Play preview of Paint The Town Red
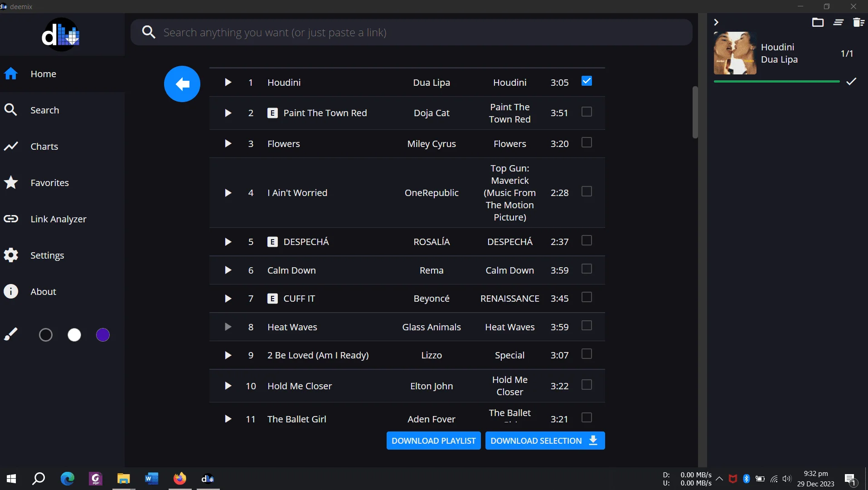This screenshot has height=490, width=868. point(228,113)
